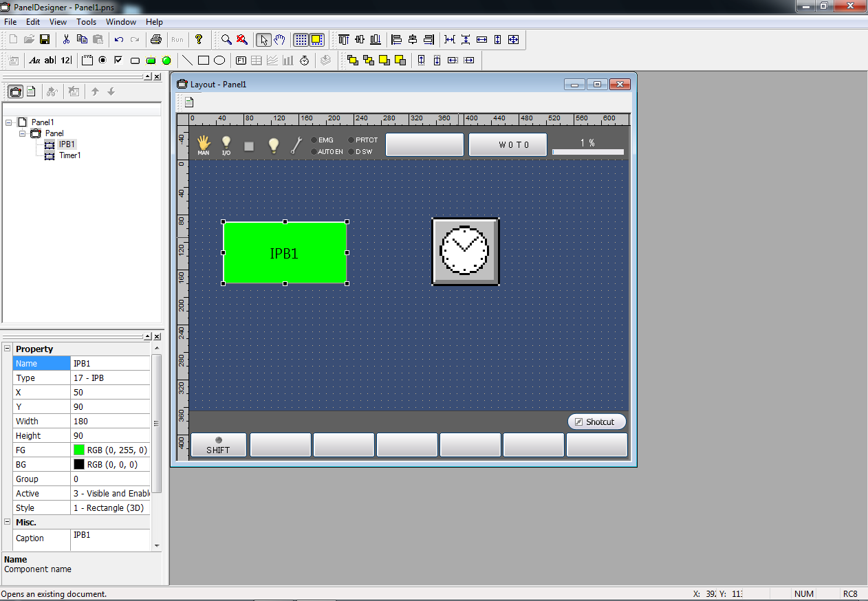Viewport: 868px width, 601px height.
Task: Select the hand pan tool
Action: 279,40
